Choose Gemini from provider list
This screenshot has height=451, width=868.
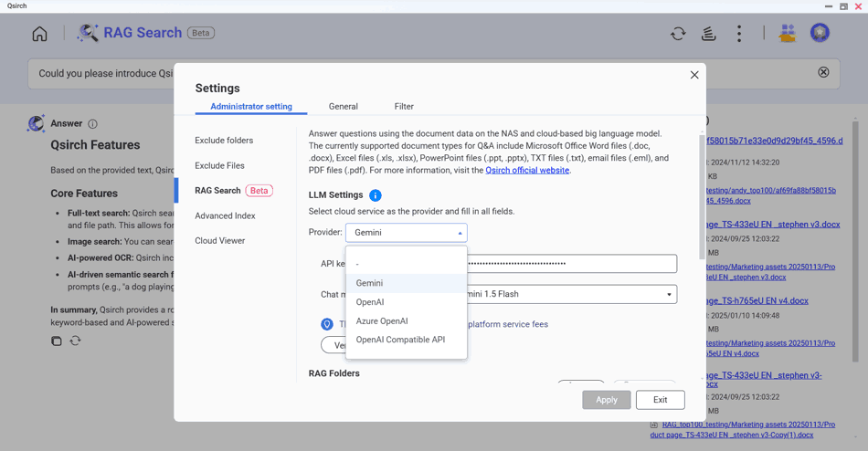[x=407, y=283]
